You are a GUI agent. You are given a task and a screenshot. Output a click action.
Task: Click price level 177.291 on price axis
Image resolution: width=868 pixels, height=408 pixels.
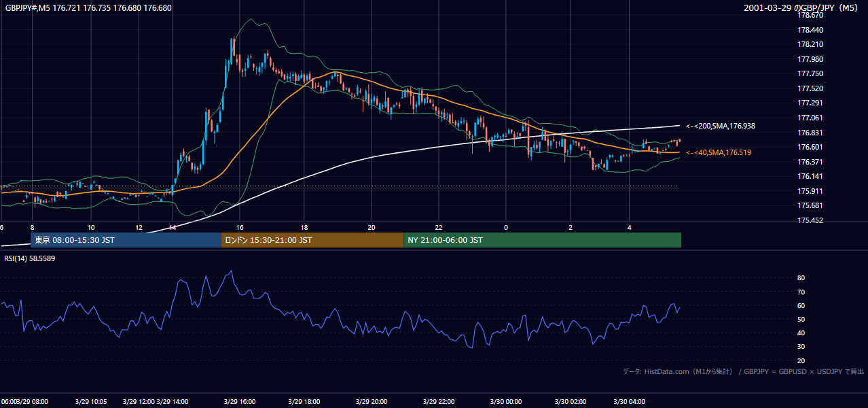[x=810, y=103]
